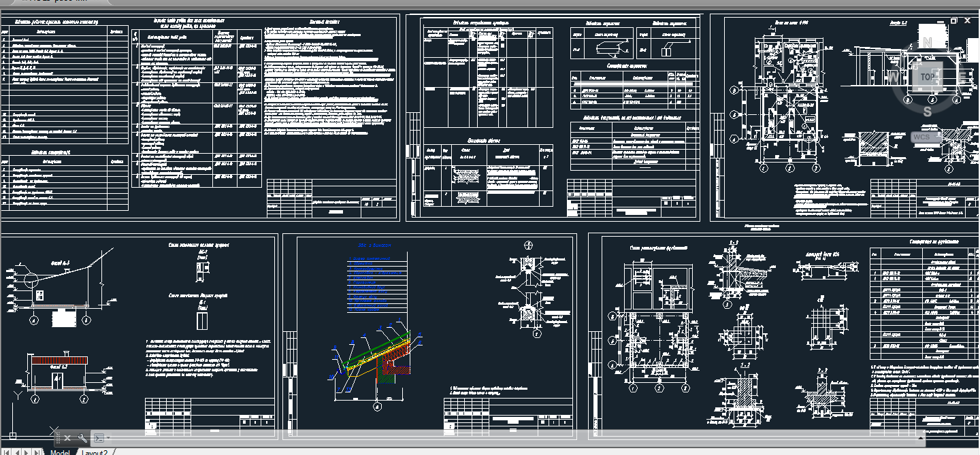The image size is (980, 455).
Task: Open command line customize wrench
Action: tap(82, 438)
